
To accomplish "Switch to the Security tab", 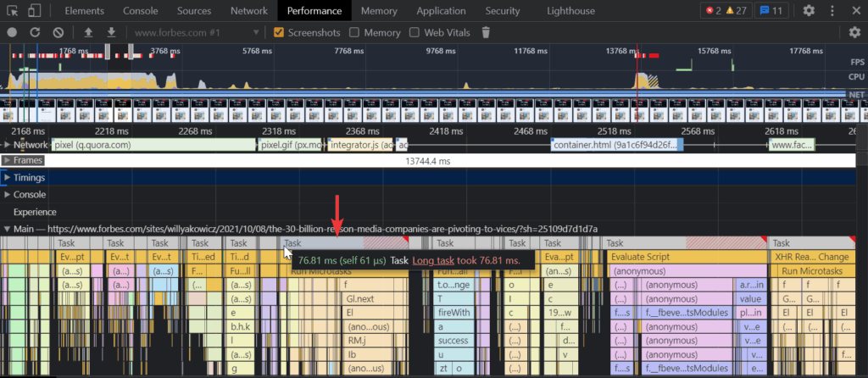I will pyautogui.click(x=502, y=10).
